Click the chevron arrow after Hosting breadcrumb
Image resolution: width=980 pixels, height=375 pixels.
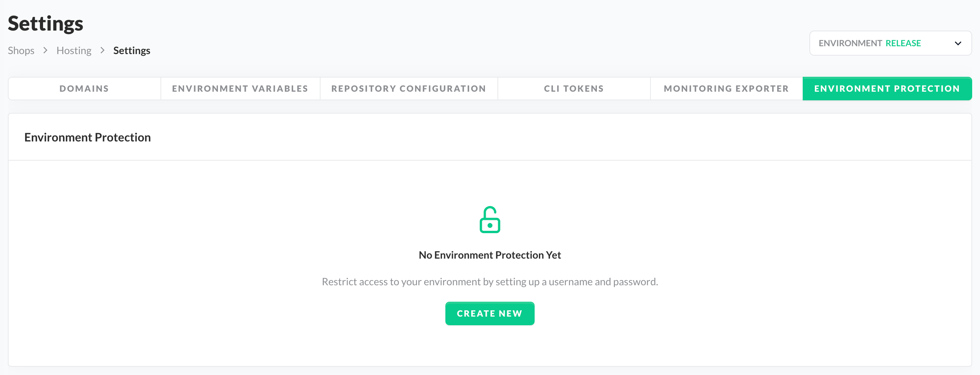tap(103, 51)
